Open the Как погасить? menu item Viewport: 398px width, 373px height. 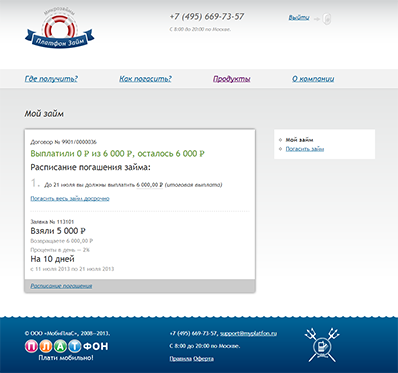tap(145, 79)
